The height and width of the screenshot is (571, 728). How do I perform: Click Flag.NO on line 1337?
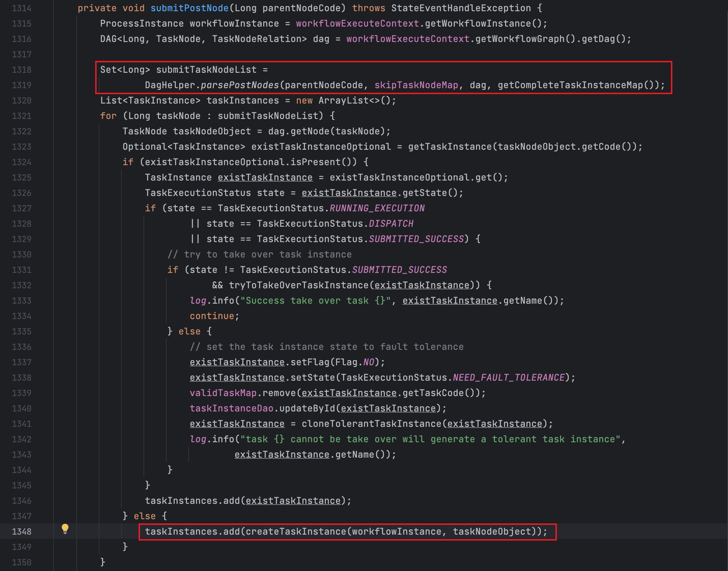355,362
